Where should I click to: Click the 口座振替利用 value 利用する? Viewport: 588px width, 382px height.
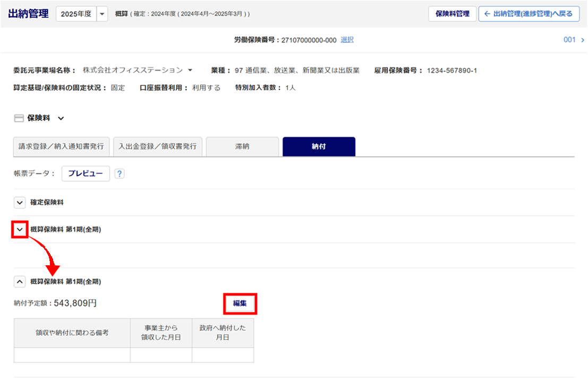pos(206,88)
